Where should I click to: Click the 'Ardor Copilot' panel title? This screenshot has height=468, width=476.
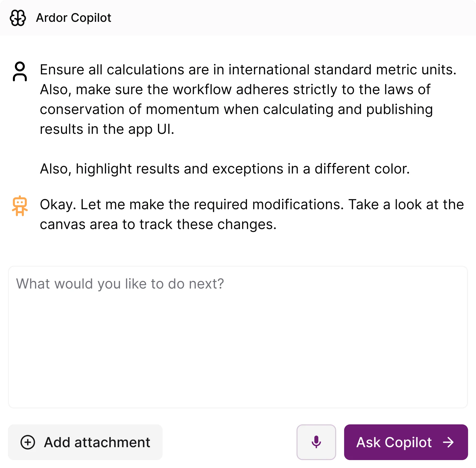[74, 18]
